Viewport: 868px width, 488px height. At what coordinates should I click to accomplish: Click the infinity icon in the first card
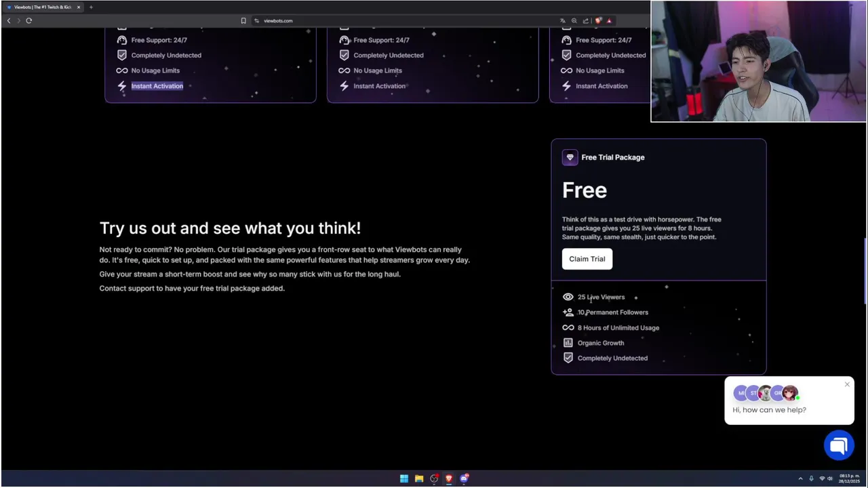point(122,70)
